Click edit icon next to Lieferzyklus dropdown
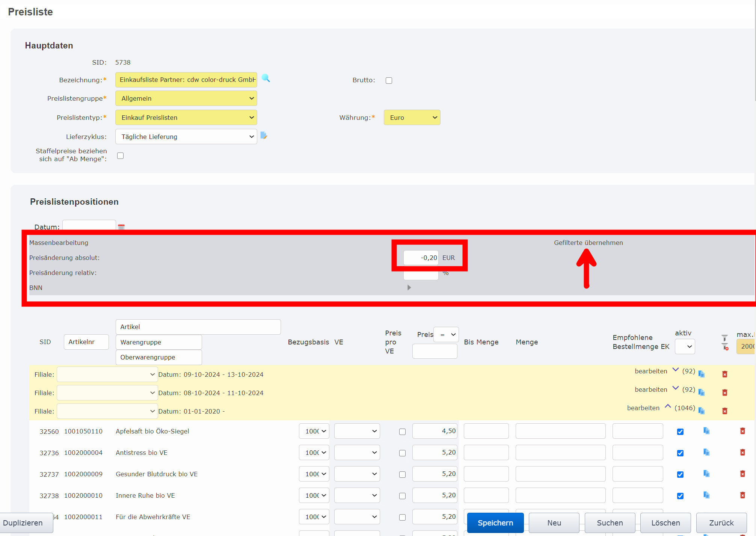Screen dimensions: 756x536 (264, 136)
